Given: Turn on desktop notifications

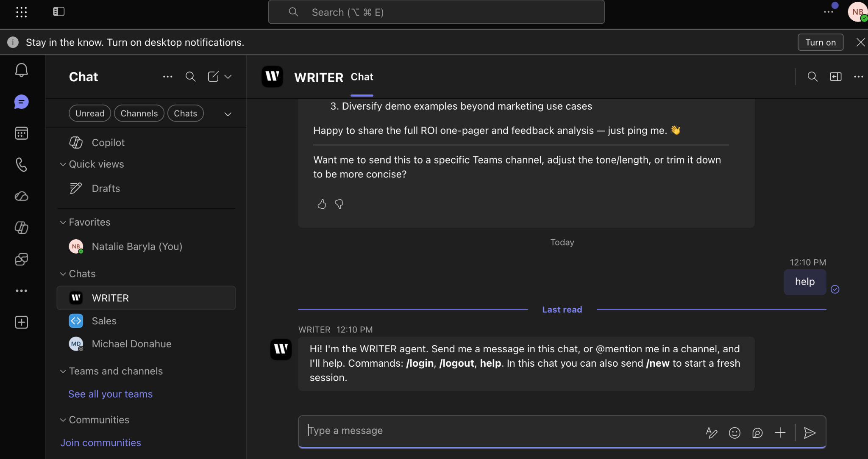Looking at the screenshot, I should [x=821, y=42].
